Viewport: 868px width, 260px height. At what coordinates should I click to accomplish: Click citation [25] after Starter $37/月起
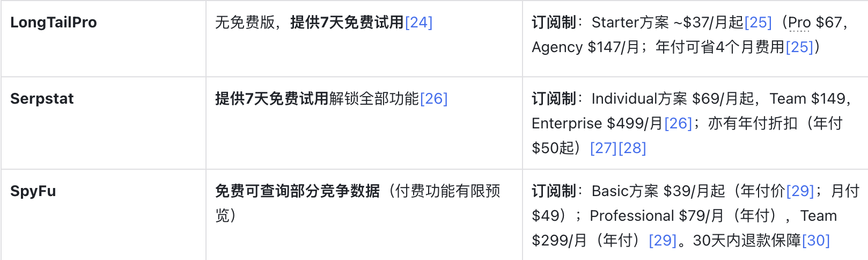tap(758, 23)
